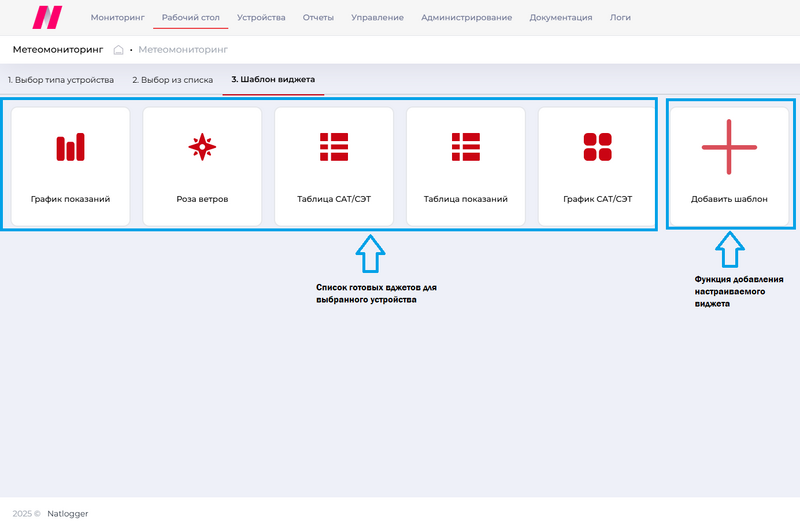
Task: Select the 3. Шаблон виджета tab
Action: pos(273,79)
